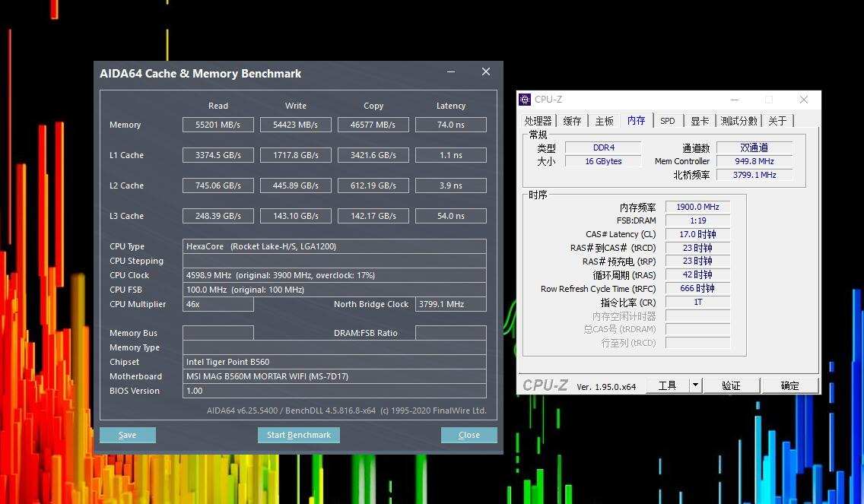Open the 测试分数 benchmark tab
Image resolution: width=864 pixels, height=504 pixels.
point(739,121)
